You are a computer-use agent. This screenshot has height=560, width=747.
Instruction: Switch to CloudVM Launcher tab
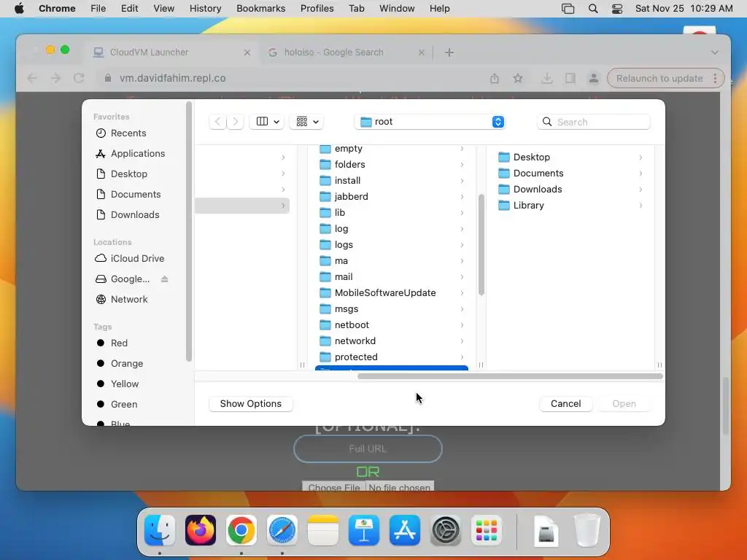pos(171,52)
